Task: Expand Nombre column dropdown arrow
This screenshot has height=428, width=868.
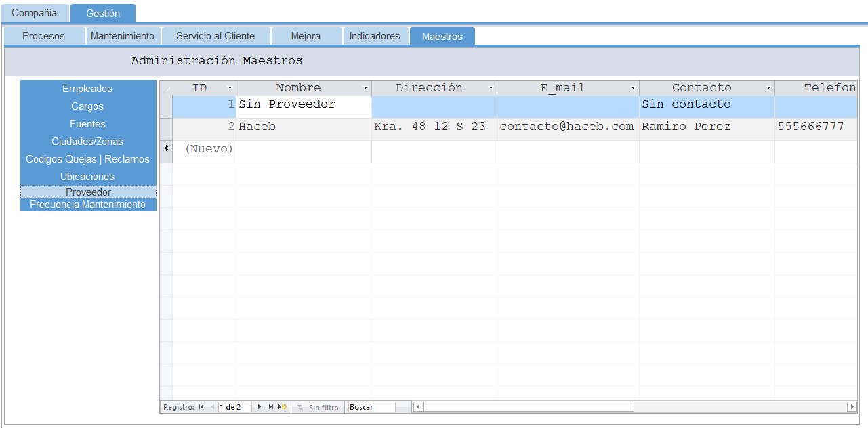Action: tap(365, 89)
